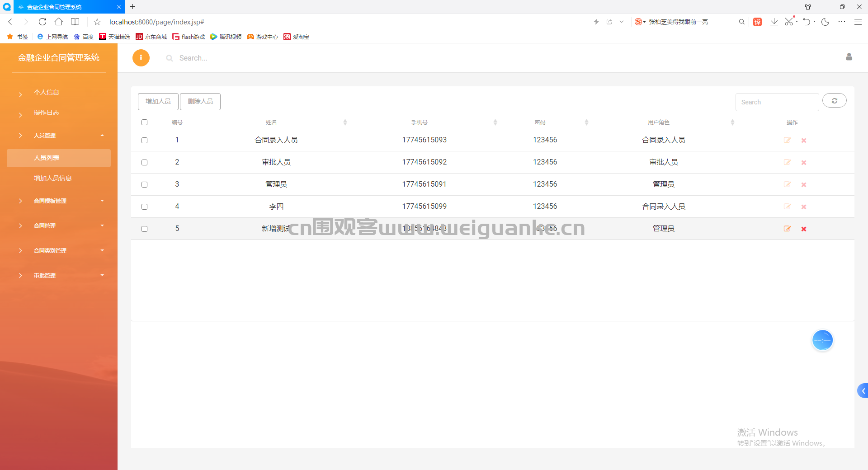Click the 删除人员 button
The height and width of the screenshot is (470, 868).
[x=200, y=102]
